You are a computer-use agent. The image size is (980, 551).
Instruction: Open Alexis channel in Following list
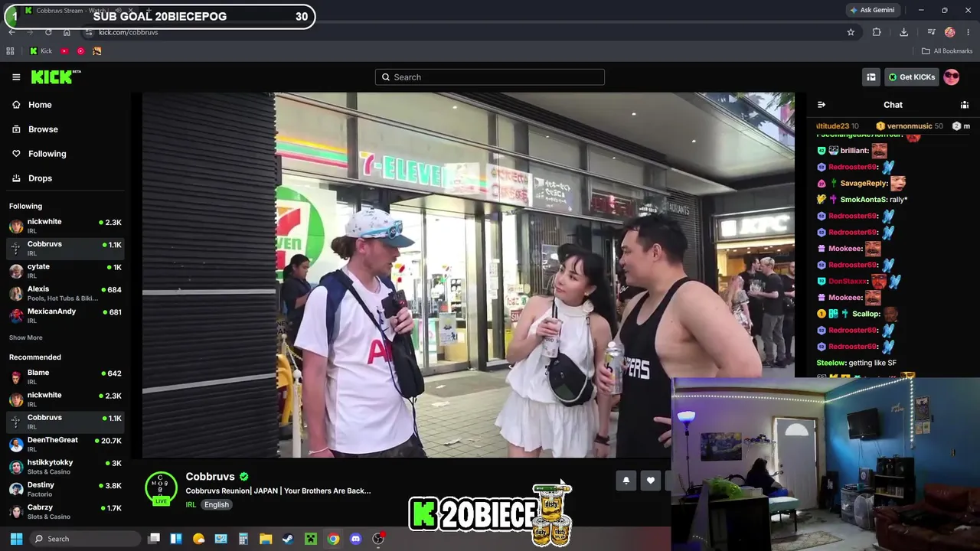(x=64, y=294)
